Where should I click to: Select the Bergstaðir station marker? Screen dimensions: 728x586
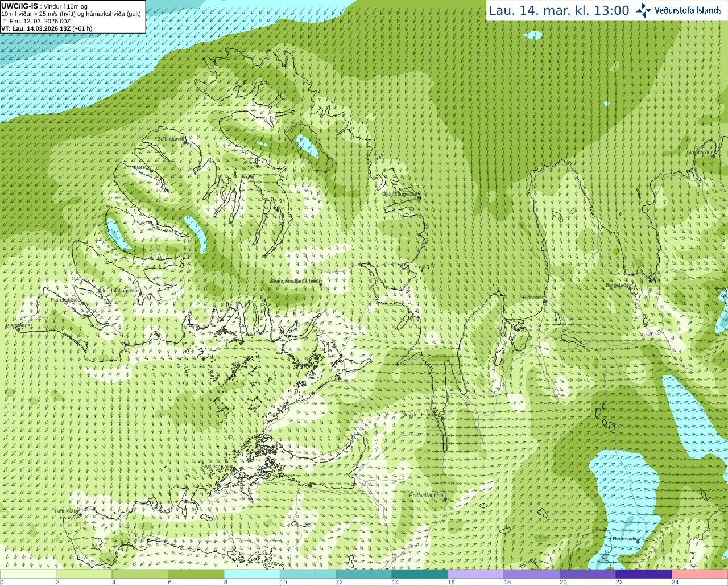(x=631, y=288)
